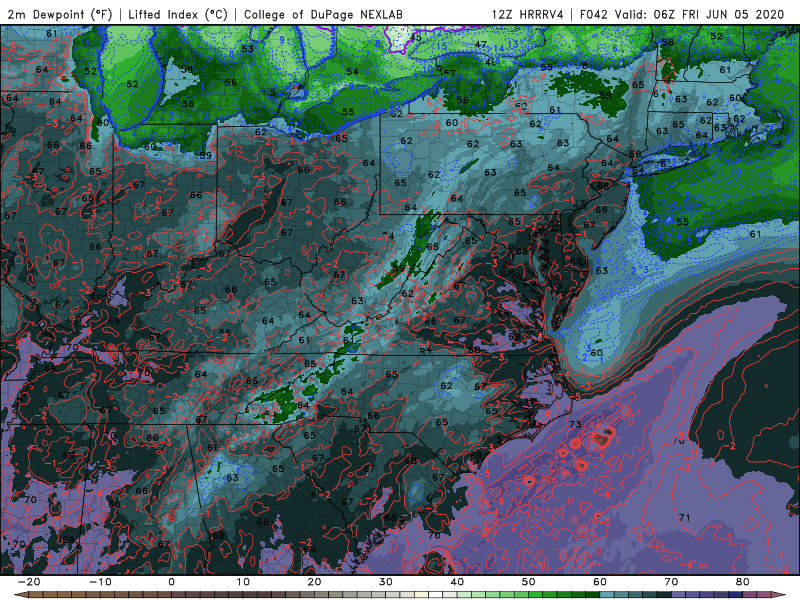Click the 10 tick label on color scale
800x600 pixels.
[243, 582]
